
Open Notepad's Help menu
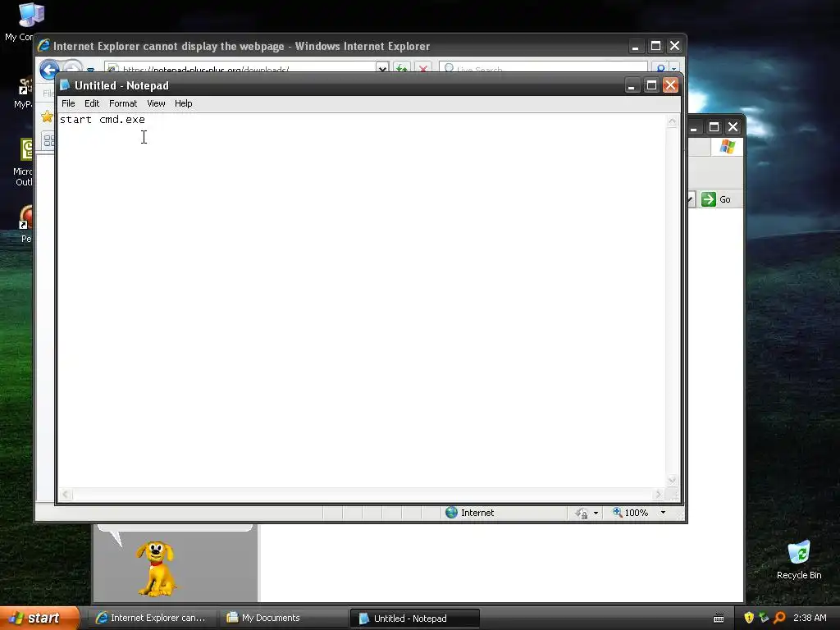click(183, 103)
